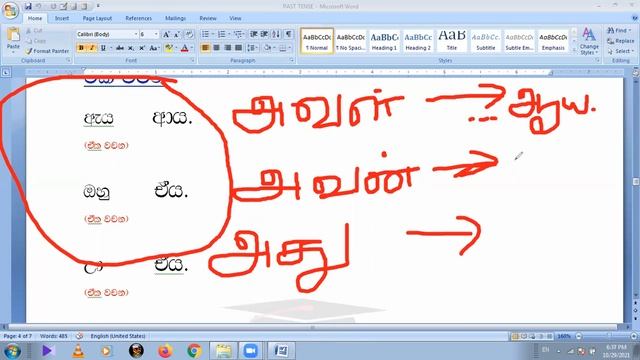The height and width of the screenshot is (360, 640).
Task: Click the vertical scrollbar on the right
Action: point(636,182)
